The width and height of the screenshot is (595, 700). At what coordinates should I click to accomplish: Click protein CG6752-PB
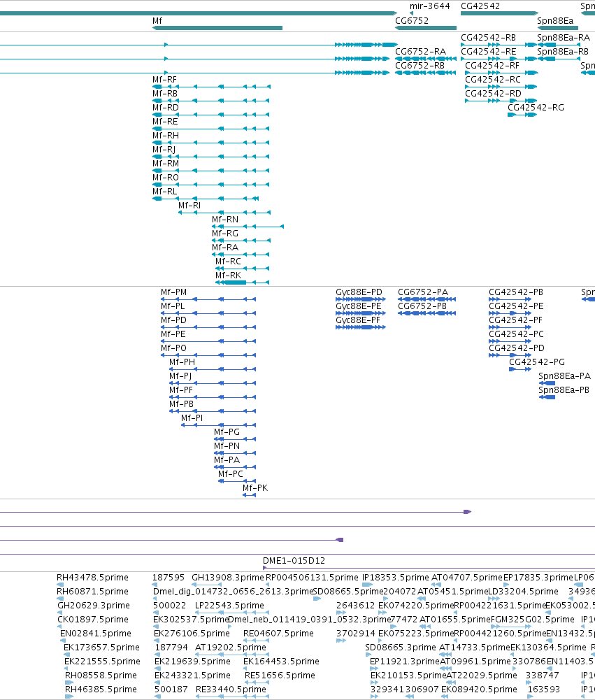(x=422, y=306)
